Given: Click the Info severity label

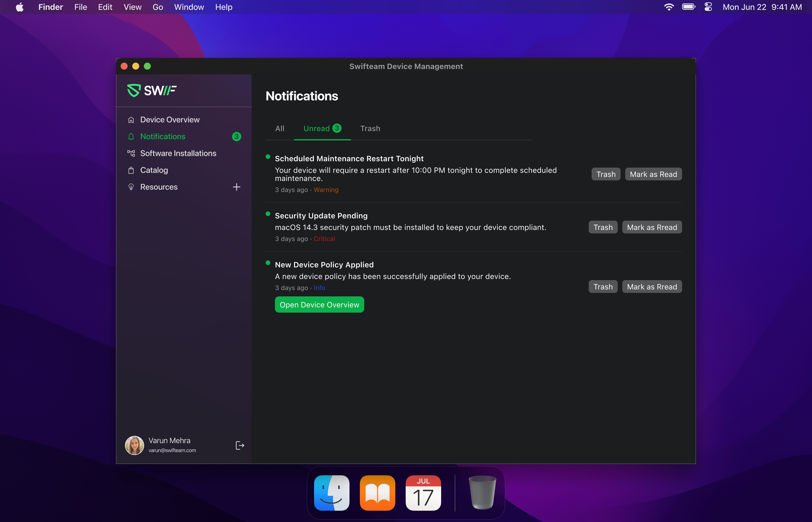Looking at the screenshot, I should 319,288.
